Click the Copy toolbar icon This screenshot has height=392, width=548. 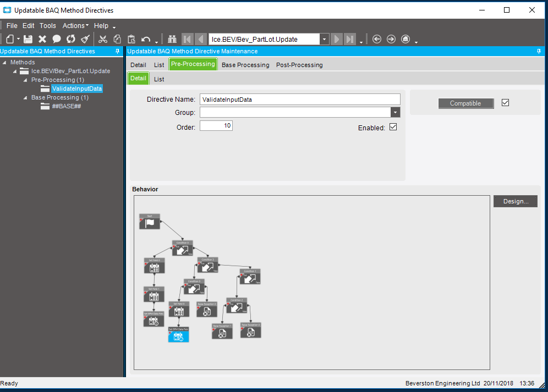[117, 39]
